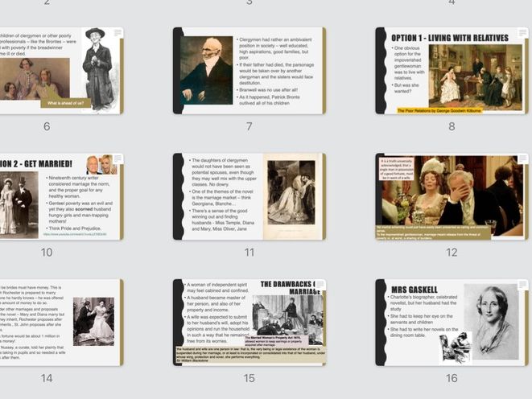Viewport: 532px width, 399px height.
Task: Select slide 15 Drawbacks of Marriage thumbnail
Action: (x=250, y=323)
